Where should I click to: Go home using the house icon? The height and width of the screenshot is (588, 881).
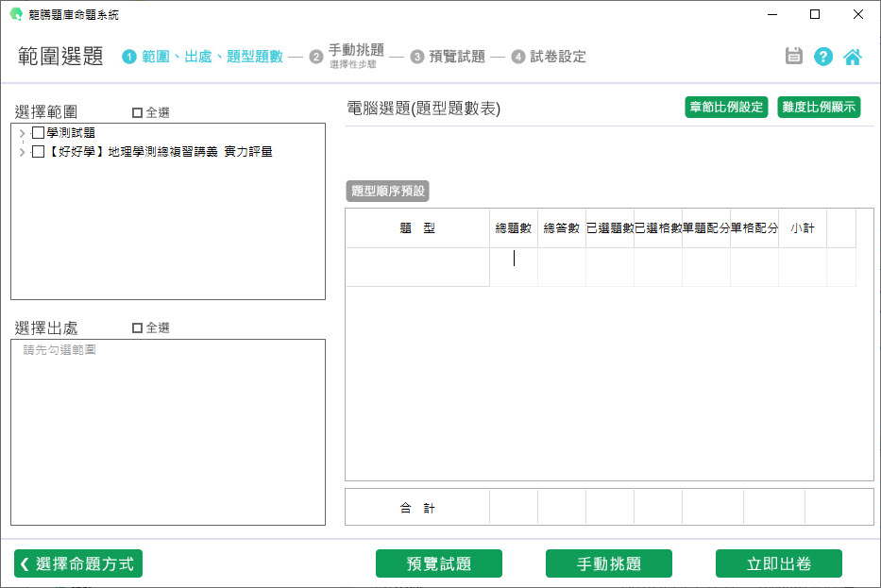tap(853, 57)
